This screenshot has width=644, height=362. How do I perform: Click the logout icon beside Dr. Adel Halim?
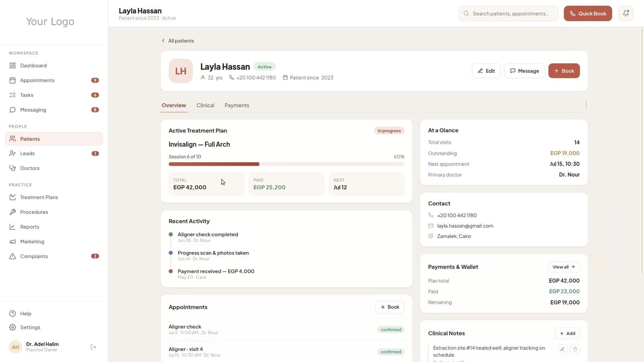click(x=93, y=347)
